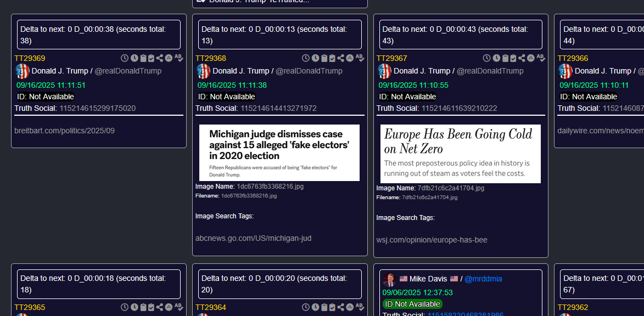Viewport: 644px width, 316px height.
Task: Open the breitbart.com/politics/2025/09 link
Action: click(64, 131)
